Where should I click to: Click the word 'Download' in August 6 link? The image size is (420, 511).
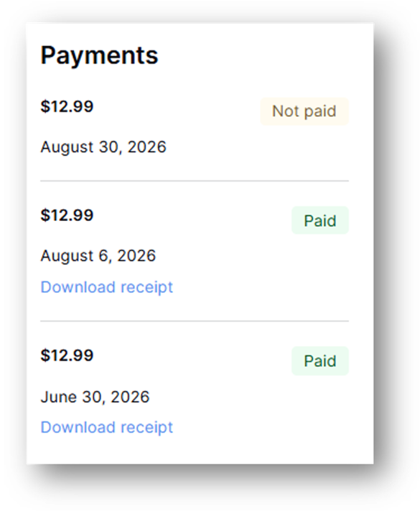[78, 287]
